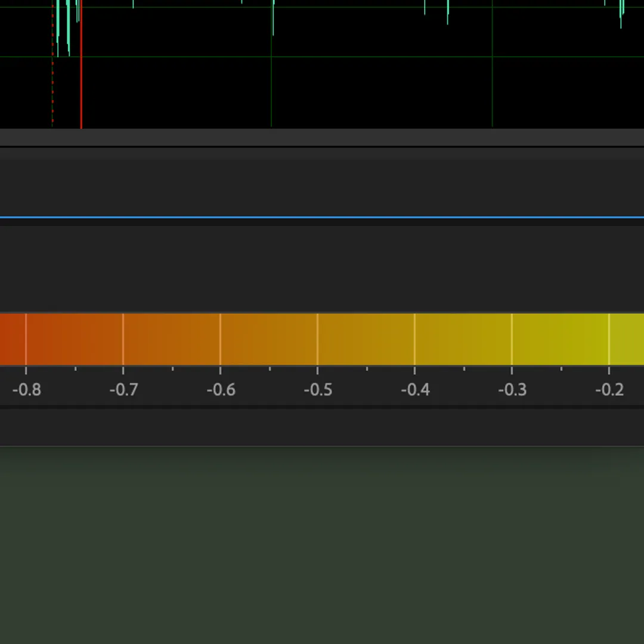Click the -0.2 line on the gradient bar
Viewport: 644px width, 644px height.
tap(609, 339)
